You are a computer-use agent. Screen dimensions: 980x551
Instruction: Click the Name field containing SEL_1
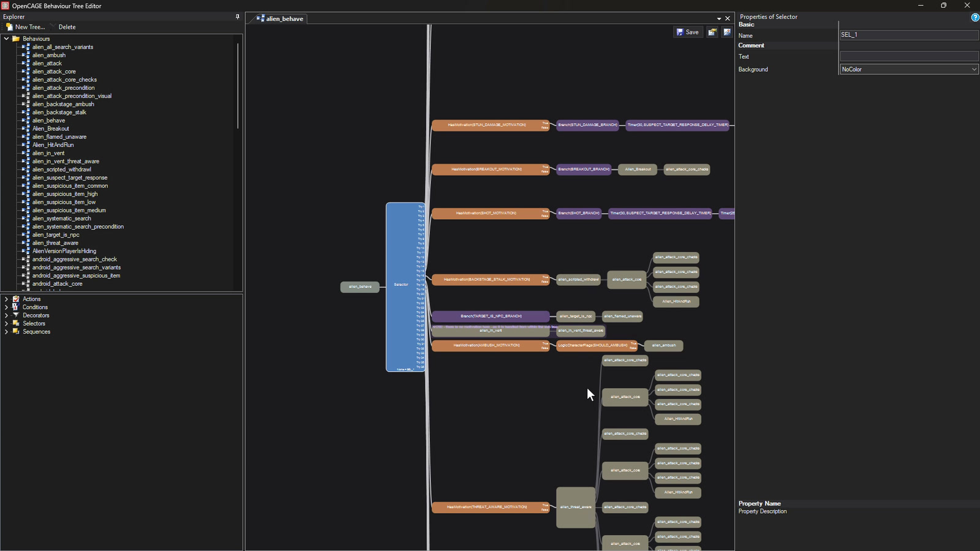point(909,35)
